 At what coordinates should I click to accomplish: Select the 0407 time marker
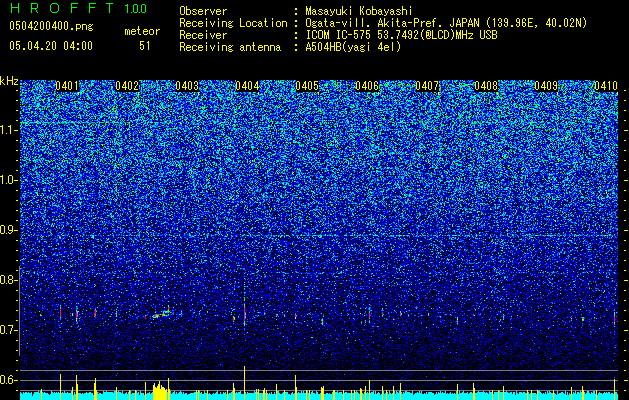427,86
